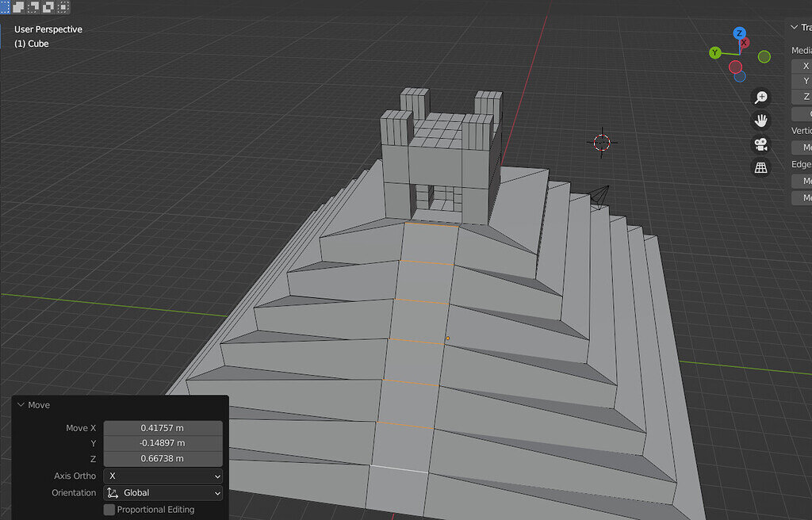Click the Y axis ball on navigation gizmo
812x520 pixels.
(714, 53)
